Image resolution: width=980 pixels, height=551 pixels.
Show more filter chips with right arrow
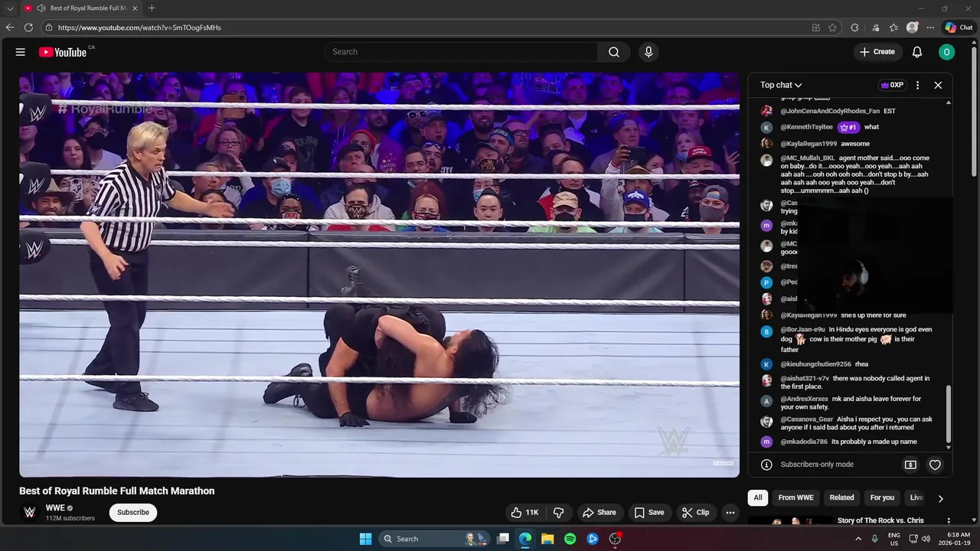pyautogui.click(x=941, y=498)
